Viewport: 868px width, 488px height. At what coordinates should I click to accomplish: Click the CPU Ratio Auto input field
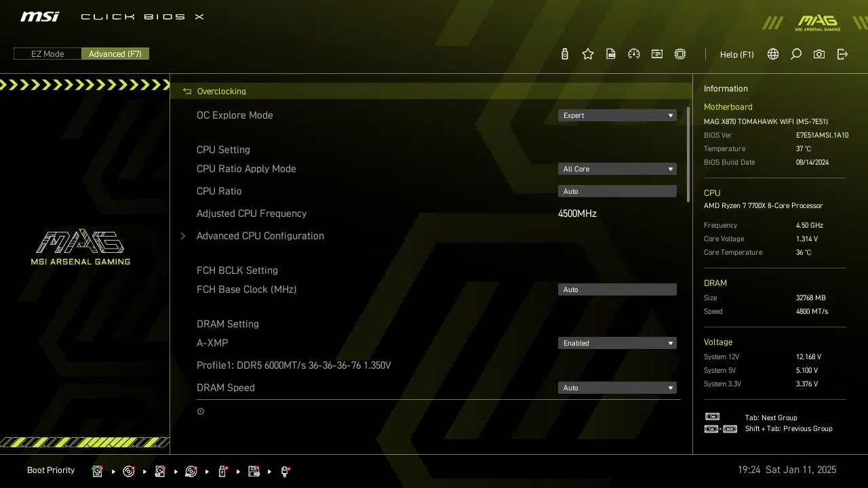click(617, 191)
